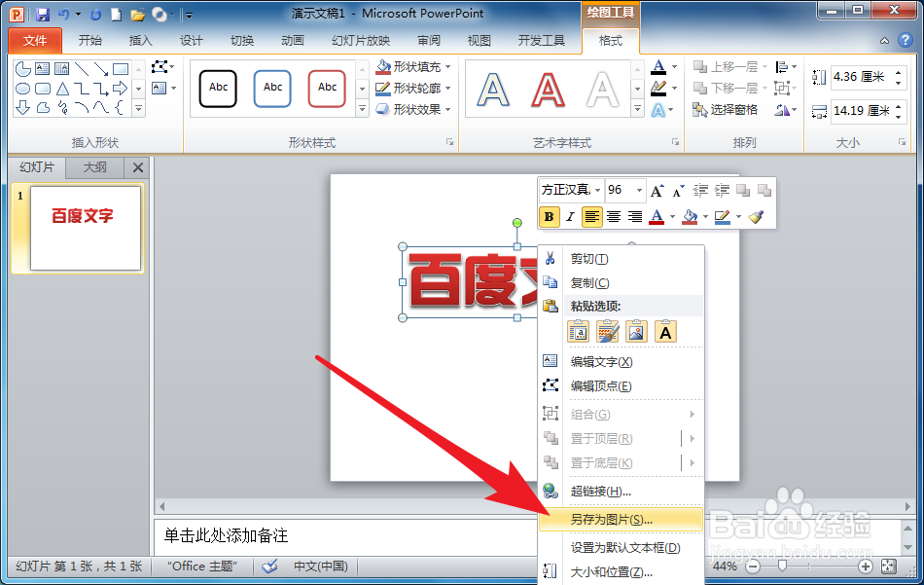
Task: Click Grow Font icon in mini toolbar
Action: click(657, 191)
